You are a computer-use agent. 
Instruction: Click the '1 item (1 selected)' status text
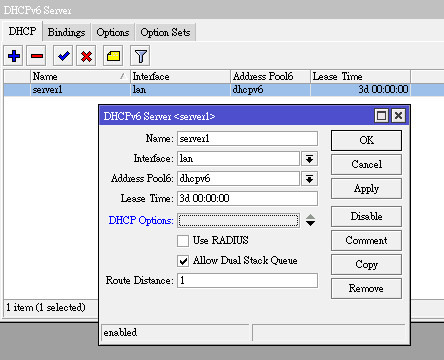click(x=46, y=307)
